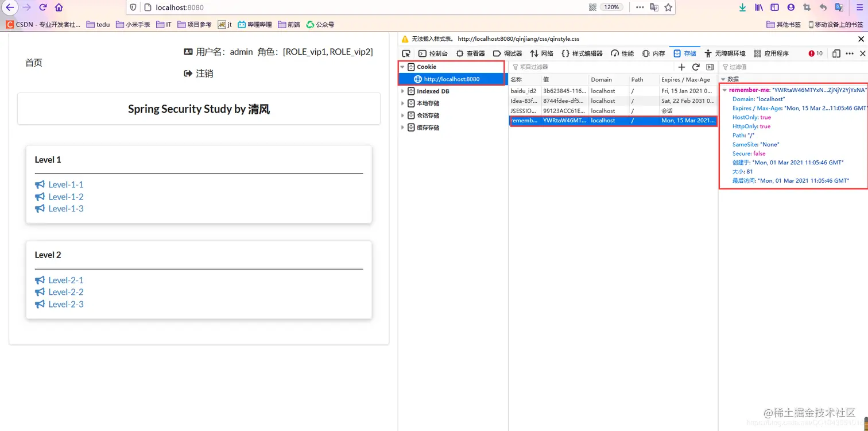Viewport: 868px width, 431px height.
Task: Open the 前端 bookmarks folder
Action: 289,25
